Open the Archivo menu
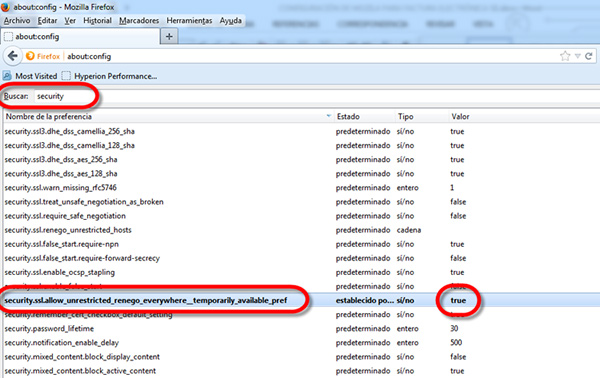Screen dimensions: 600x378 point(17,21)
